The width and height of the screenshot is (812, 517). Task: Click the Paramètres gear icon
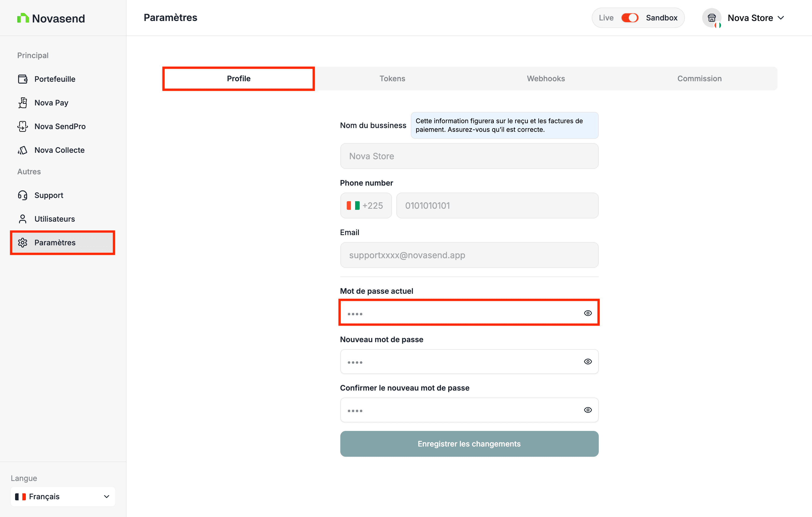23,243
